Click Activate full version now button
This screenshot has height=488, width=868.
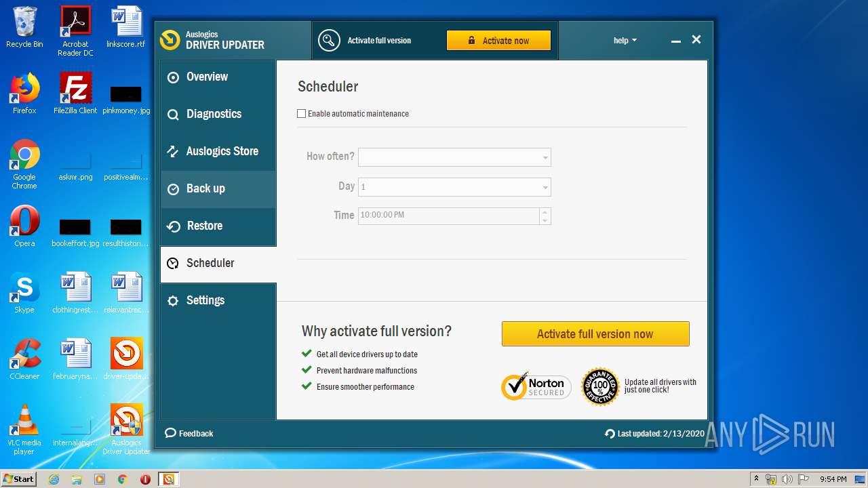pos(595,334)
